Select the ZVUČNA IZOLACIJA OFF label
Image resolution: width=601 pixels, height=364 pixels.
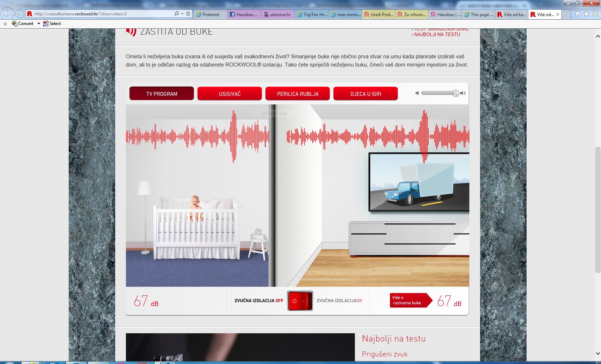259,301
